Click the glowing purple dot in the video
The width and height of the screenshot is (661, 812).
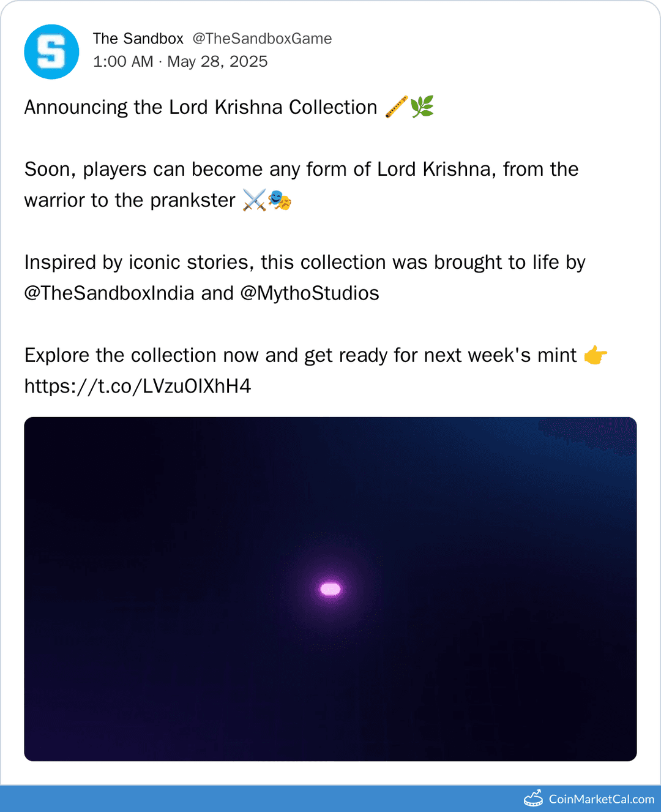330,589
